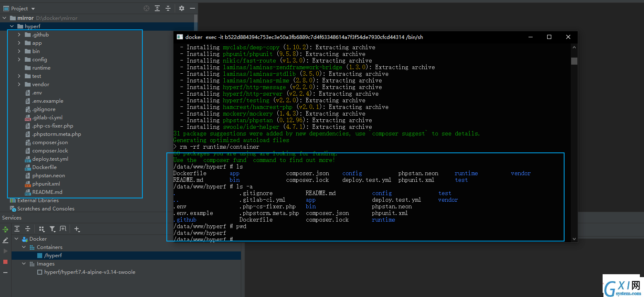This screenshot has width=644, height=297.
Task: Close the docker exec terminal window
Action: pyautogui.click(x=568, y=37)
